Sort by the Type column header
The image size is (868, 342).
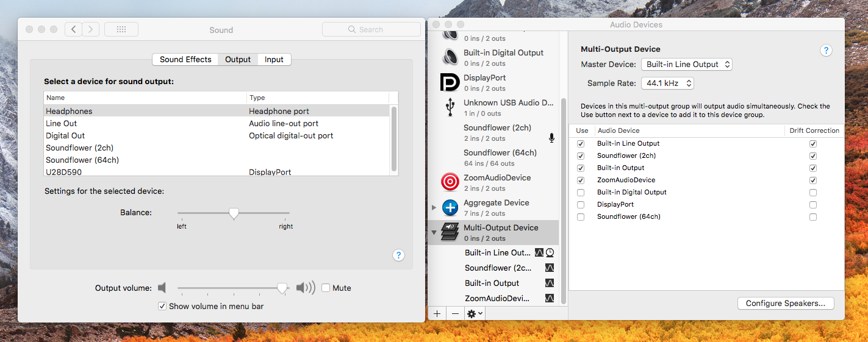[318, 98]
